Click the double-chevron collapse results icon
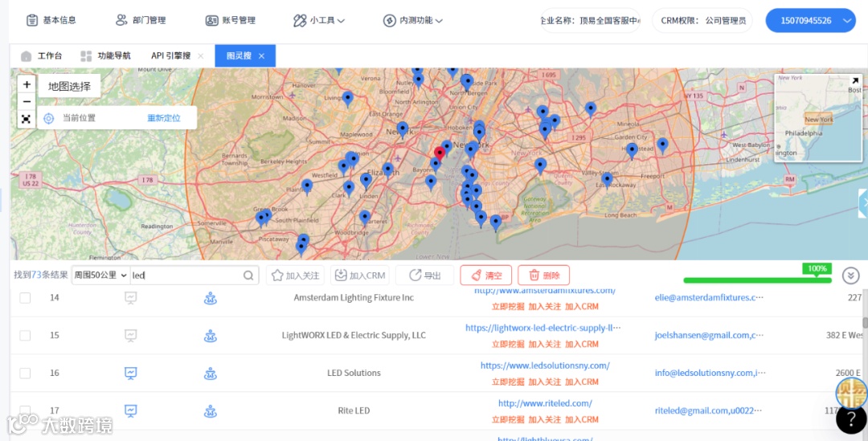The height and width of the screenshot is (441, 868). pos(850,276)
